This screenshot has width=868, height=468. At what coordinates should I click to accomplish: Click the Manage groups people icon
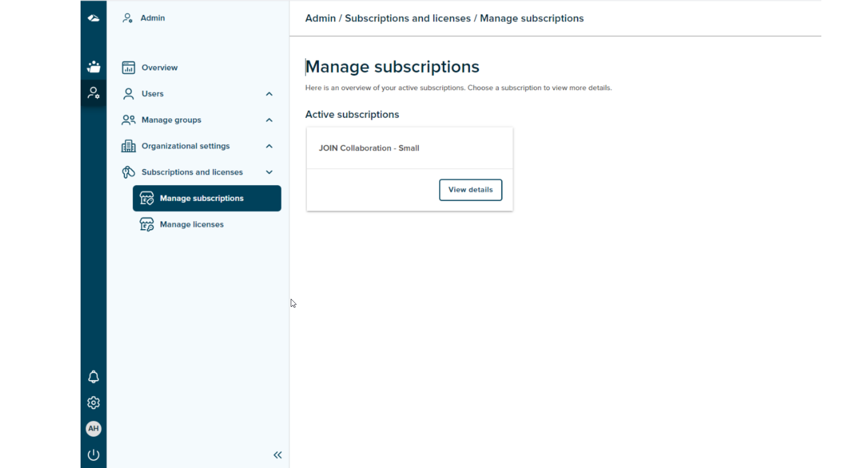pyautogui.click(x=128, y=120)
